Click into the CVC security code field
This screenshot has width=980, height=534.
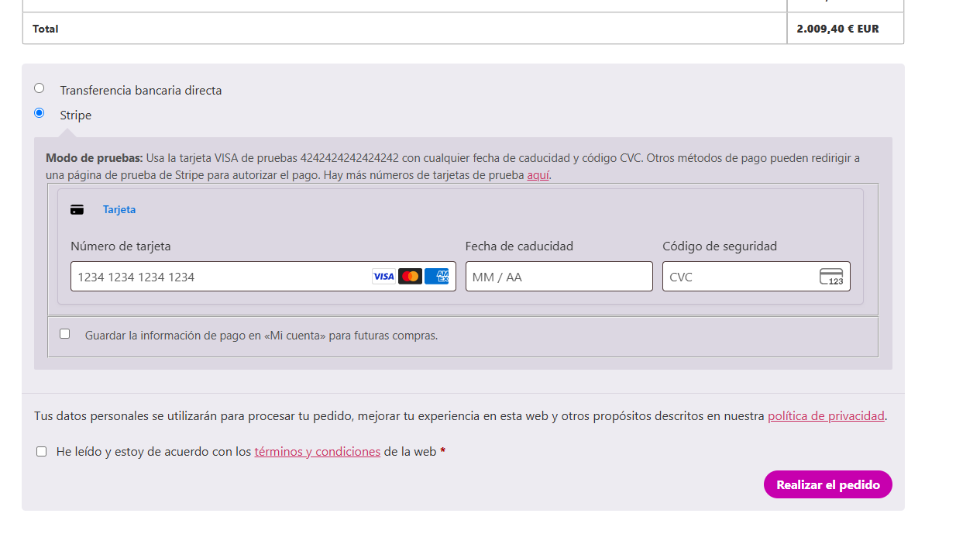(x=736, y=277)
